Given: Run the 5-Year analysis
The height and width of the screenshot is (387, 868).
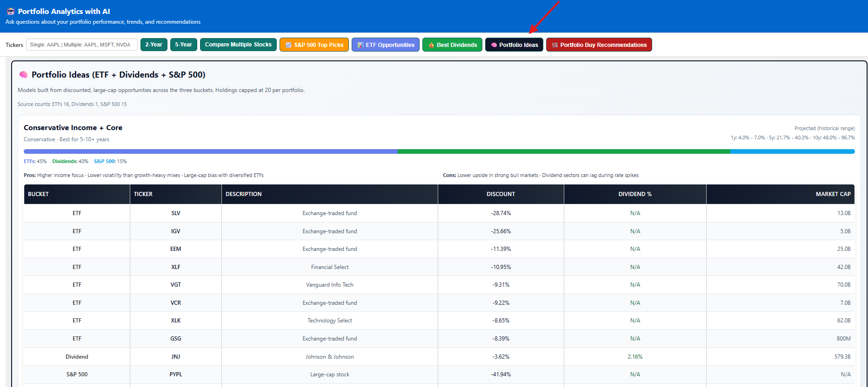Looking at the screenshot, I should click(x=183, y=45).
